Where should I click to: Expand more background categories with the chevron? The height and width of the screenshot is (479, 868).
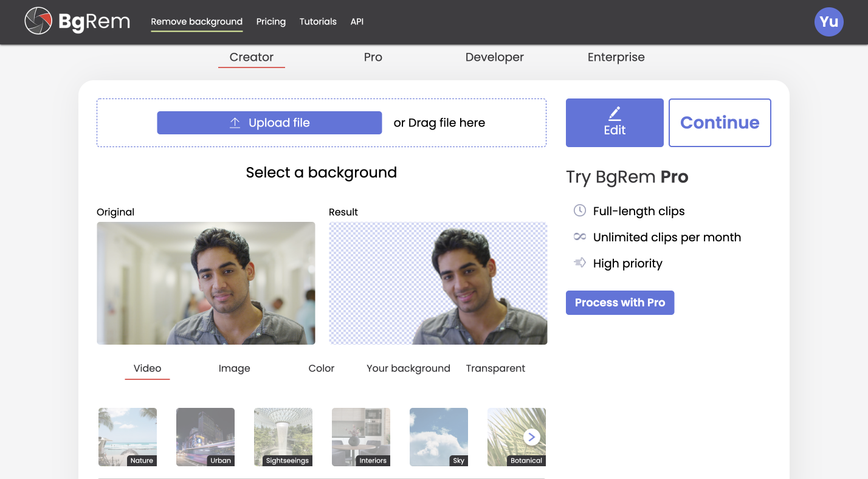531,436
